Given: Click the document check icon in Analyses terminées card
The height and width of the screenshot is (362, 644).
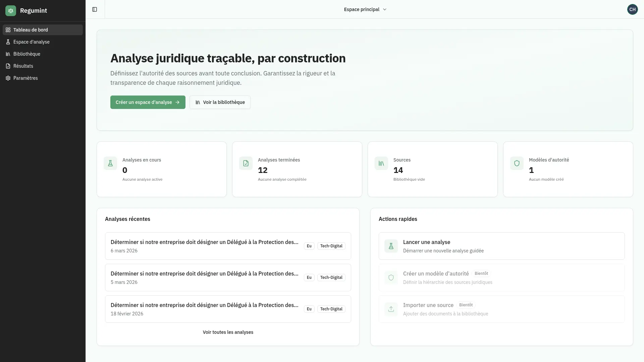Looking at the screenshot, I should pyautogui.click(x=246, y=163).
